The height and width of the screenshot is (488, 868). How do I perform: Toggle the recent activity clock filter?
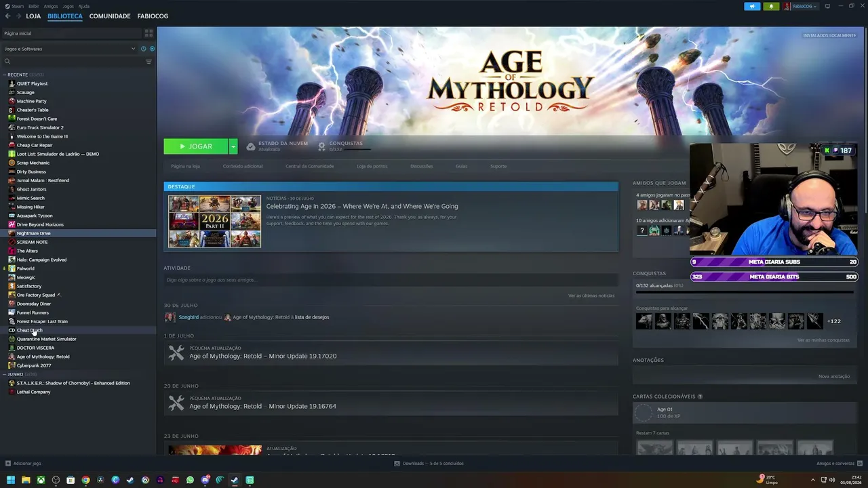(x=143, y=49)
